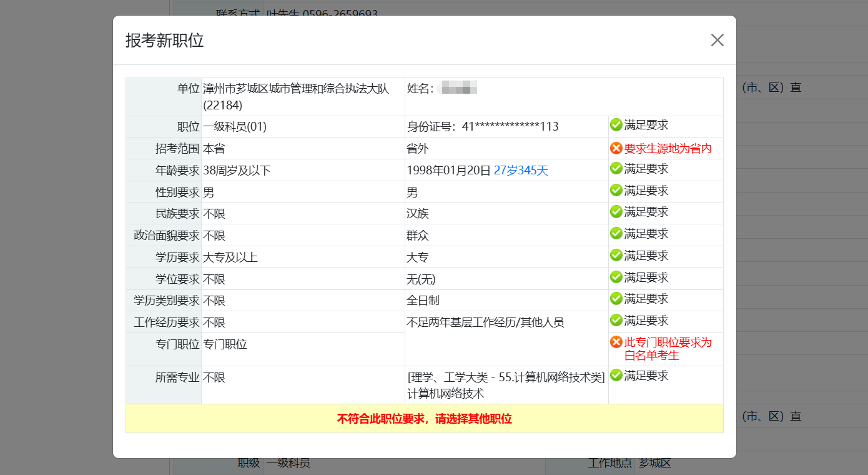Click the 一级科员(01) position cell

235,127
